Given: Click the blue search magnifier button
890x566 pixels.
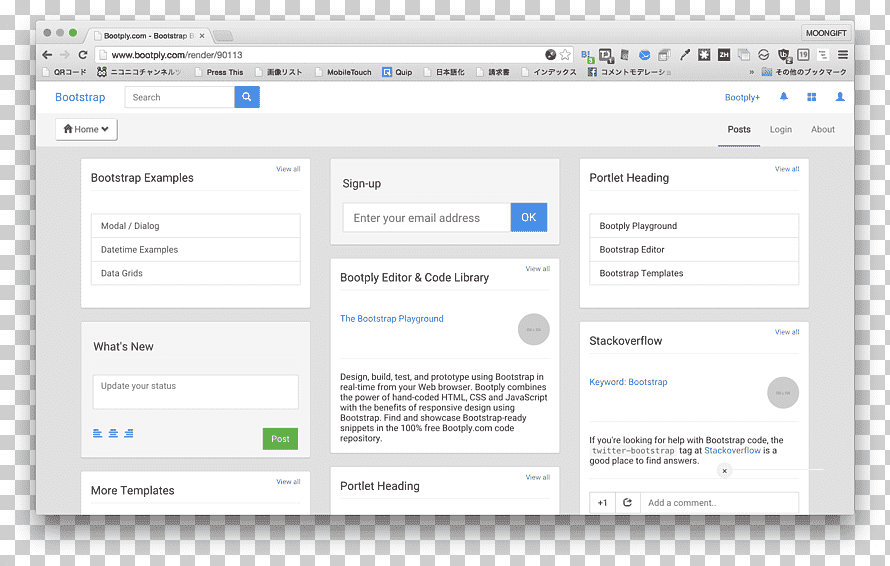Looking at the screenshot, I should (247, 97).
